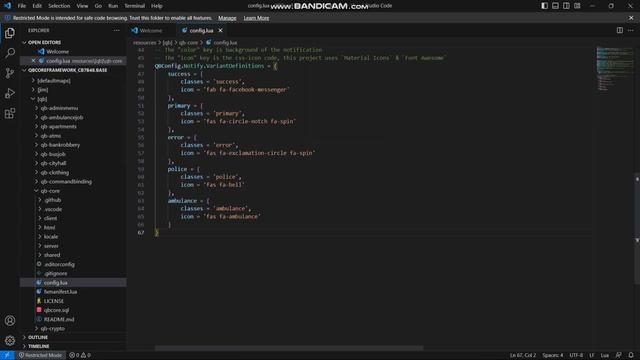Expand the qb-ambulancejob folder

62,117
